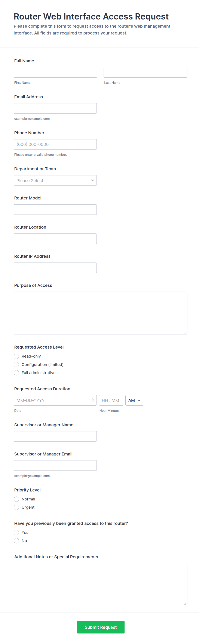
Task: Expand the AM/PM selector
Action: [x=134, y=400]
